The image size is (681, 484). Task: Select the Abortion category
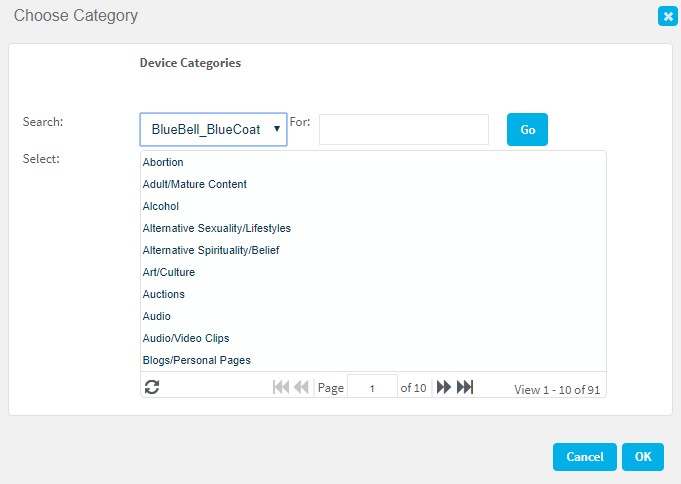pyautogui.click(x=163, y=162)
